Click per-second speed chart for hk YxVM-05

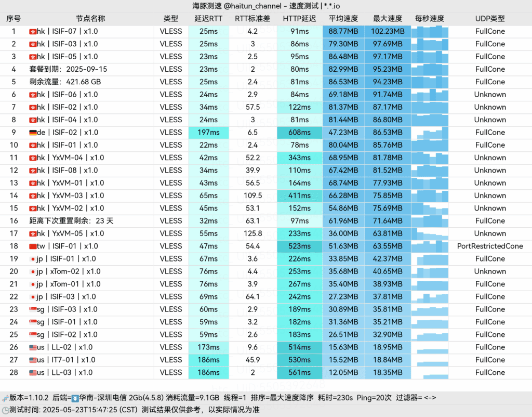[430, 233]
